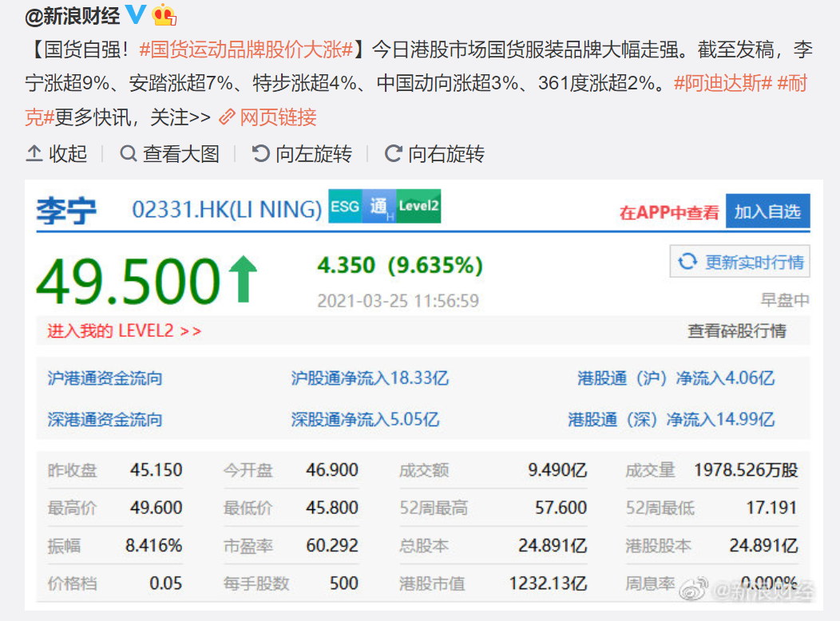Click the 李宁 stock name heading
Viewport: 840px width, 621px height.
click(66, 211)
